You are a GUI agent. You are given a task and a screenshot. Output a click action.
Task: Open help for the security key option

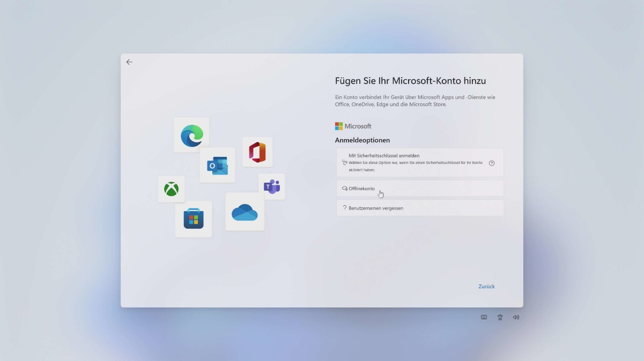point(492,163)
